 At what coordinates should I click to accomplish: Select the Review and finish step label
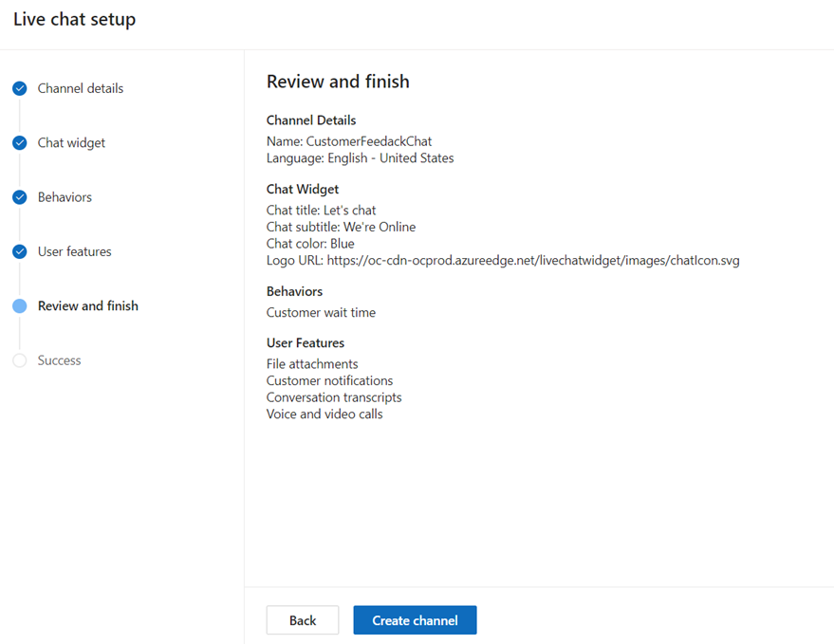(x=87, y=306)
